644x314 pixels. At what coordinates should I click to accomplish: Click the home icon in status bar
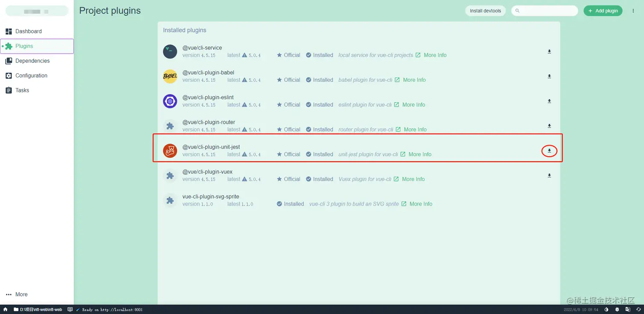[x=6, y=309]
